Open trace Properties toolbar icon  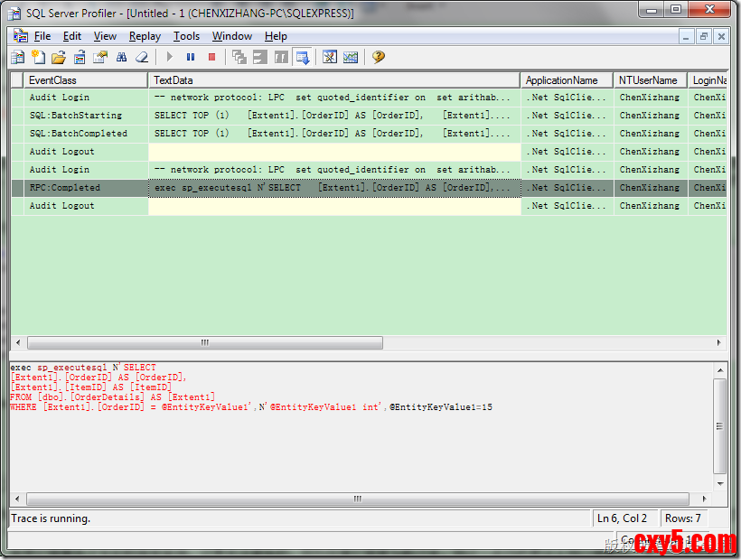100,57
